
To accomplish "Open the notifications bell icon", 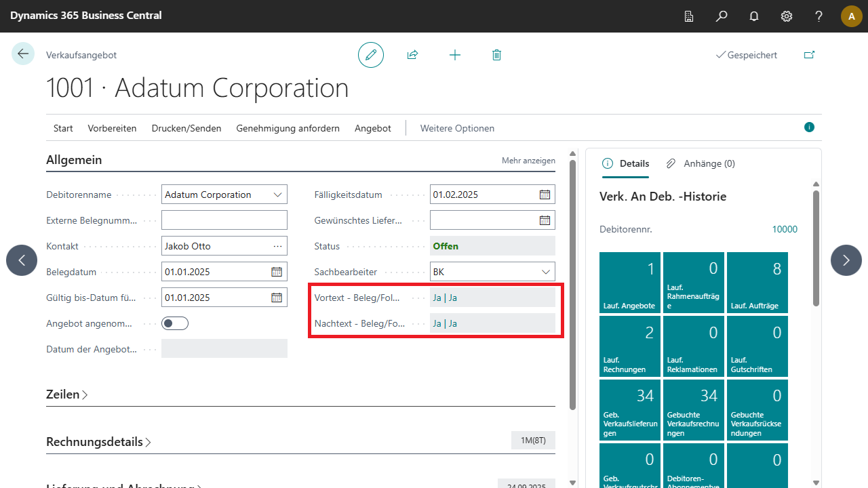I will pos(754,16).
